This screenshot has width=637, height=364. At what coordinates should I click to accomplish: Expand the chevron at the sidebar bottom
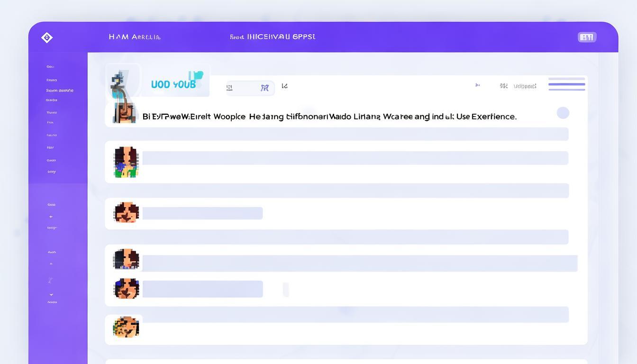51,294
